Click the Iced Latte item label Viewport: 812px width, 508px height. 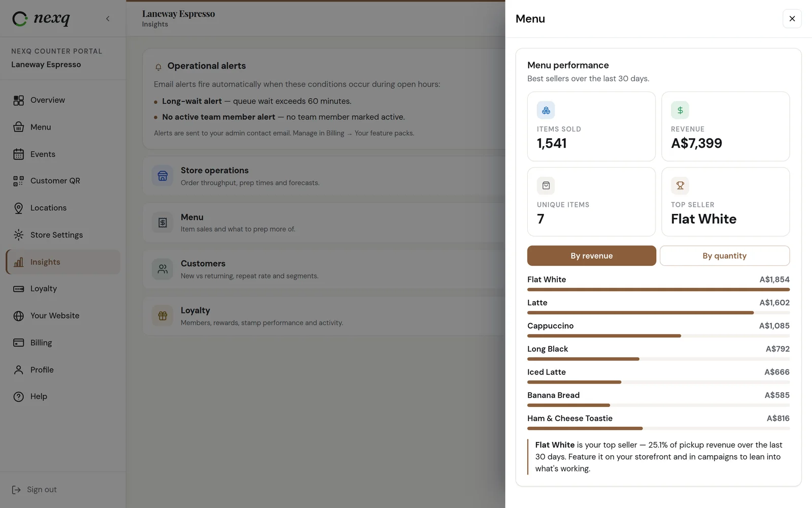pyautogui.click(x=547, y=372)
